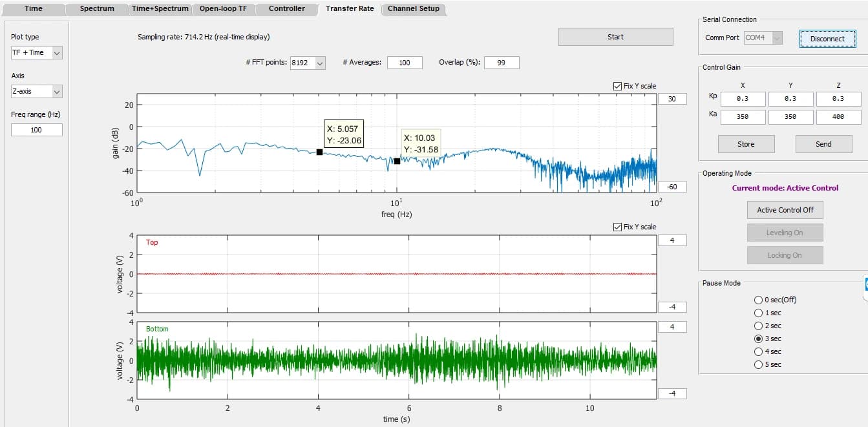Viewport: 868px width, 427px height.
Task: Click the red Top plot label
Action: point(152,242)
